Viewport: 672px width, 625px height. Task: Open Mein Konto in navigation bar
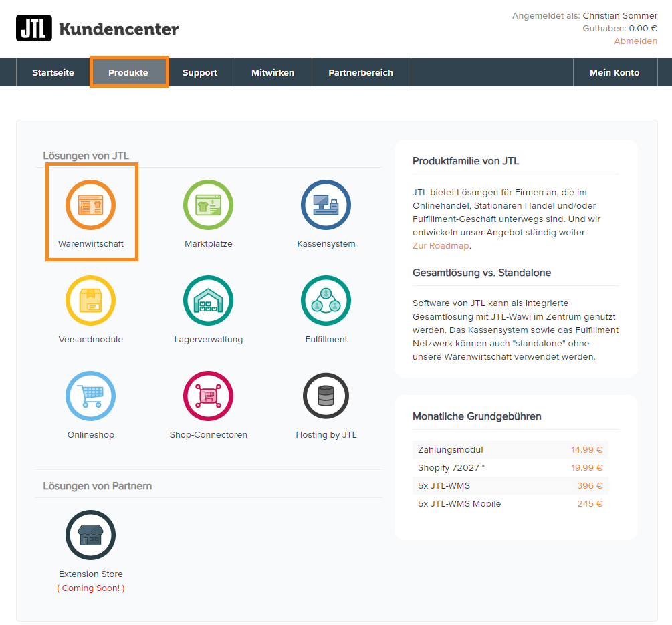(x=614, y=72)
